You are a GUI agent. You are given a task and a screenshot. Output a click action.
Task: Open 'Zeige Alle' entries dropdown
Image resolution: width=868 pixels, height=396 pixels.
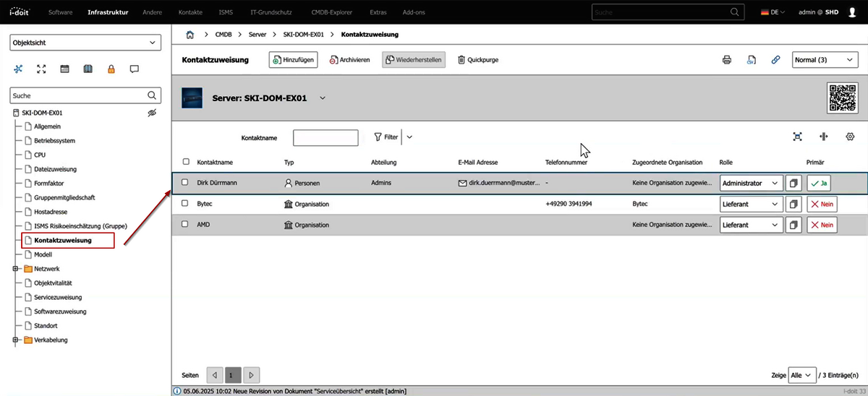802,375
